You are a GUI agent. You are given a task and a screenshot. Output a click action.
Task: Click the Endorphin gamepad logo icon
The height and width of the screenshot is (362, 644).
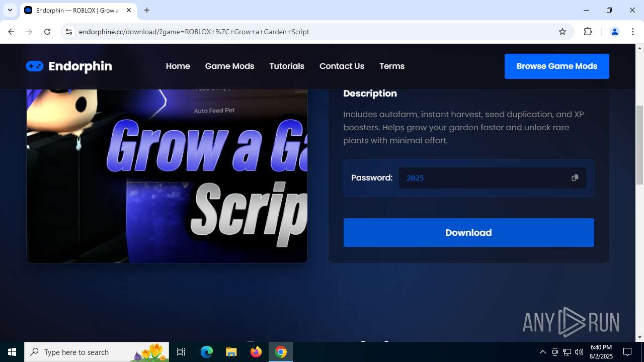pos(35,66)
